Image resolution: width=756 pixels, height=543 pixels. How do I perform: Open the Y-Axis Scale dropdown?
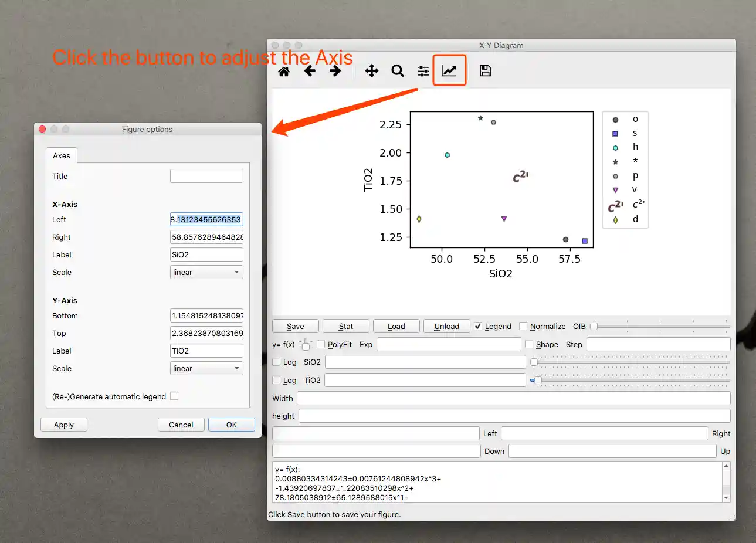click(206, 368)
